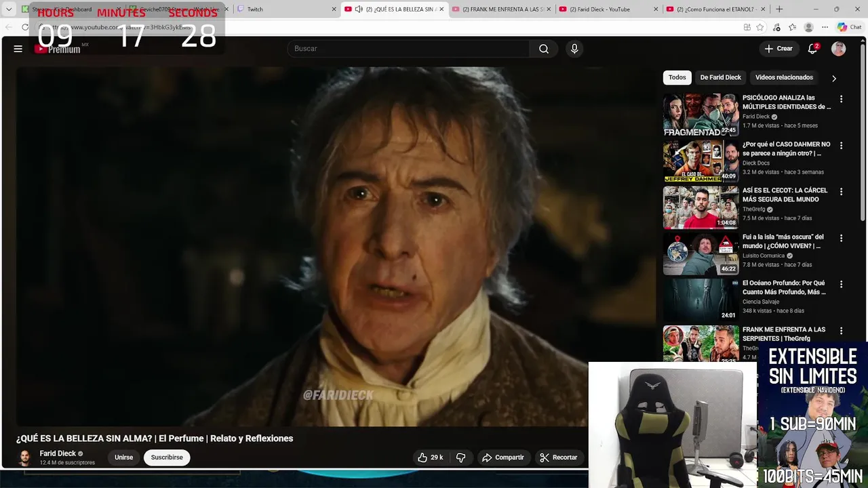Open the CECOT video thumbnail 1:04:08

coord(701,207)
